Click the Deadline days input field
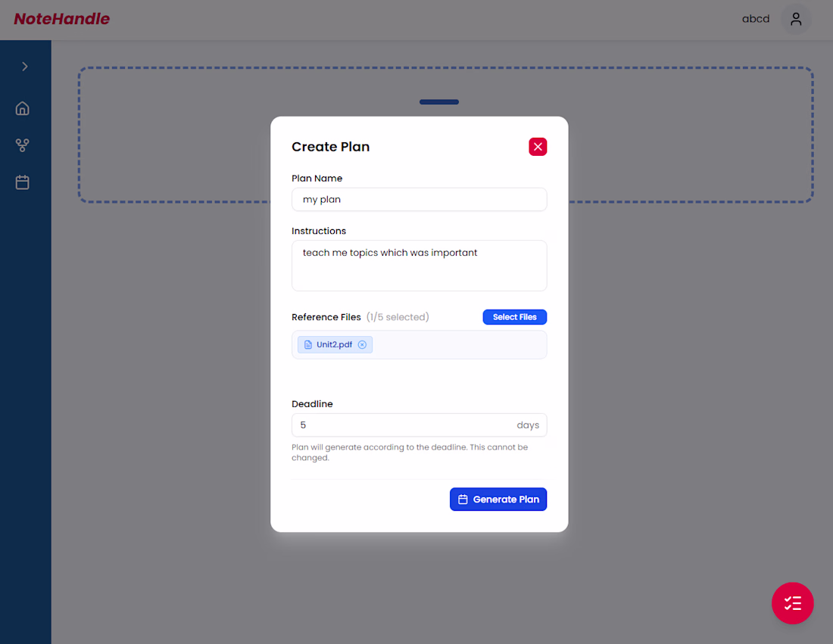The height and width of the screenshot is (644, 833). (420, 425)
